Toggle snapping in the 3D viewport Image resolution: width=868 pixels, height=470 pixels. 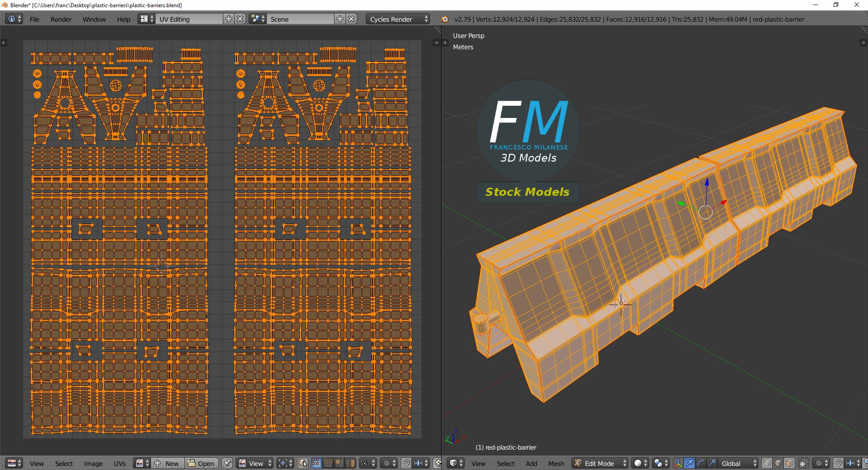tap(838, 463)
